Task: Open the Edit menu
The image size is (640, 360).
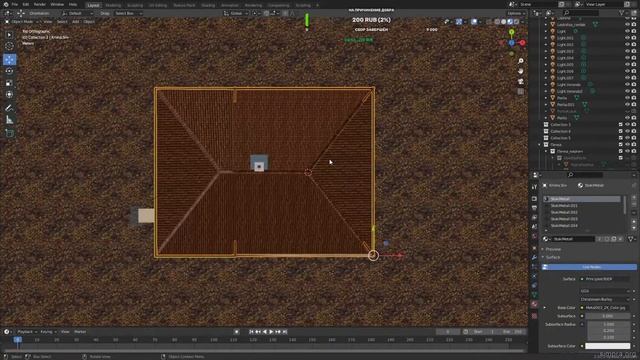Action: click(26, 4)
